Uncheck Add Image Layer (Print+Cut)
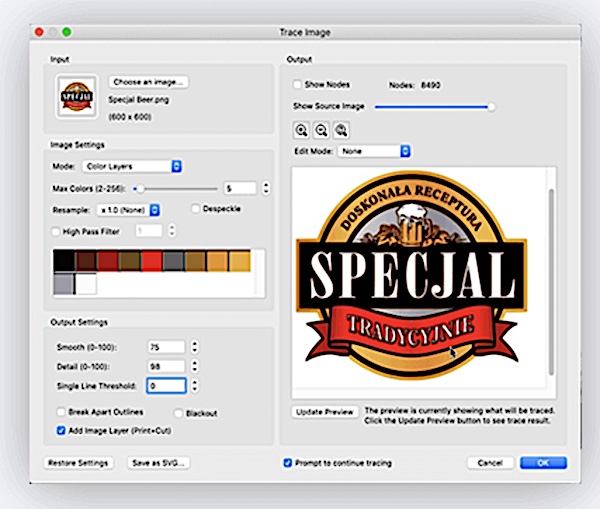 click(x=61, y=431)
